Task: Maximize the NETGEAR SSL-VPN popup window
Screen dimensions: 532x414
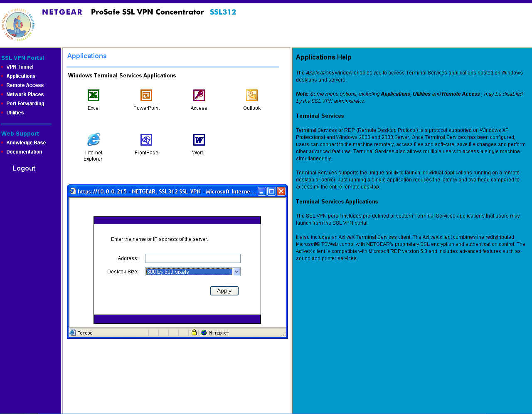Action: point(271,191)
